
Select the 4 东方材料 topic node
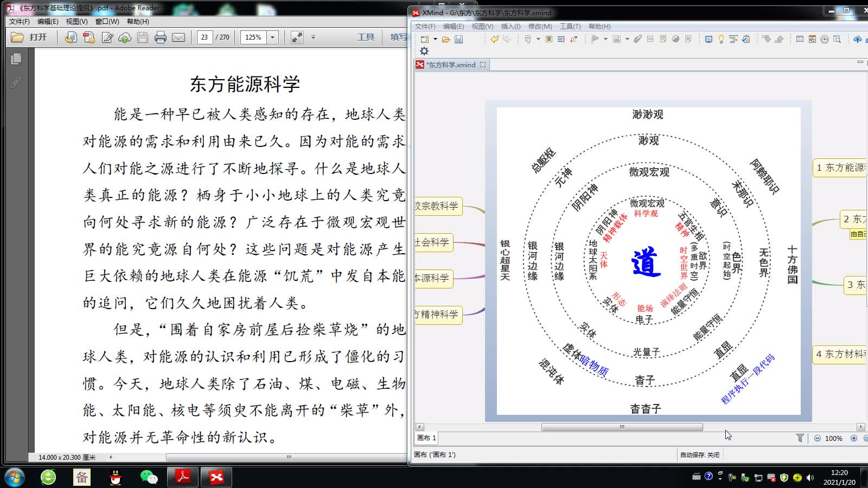tap(840, 354)
